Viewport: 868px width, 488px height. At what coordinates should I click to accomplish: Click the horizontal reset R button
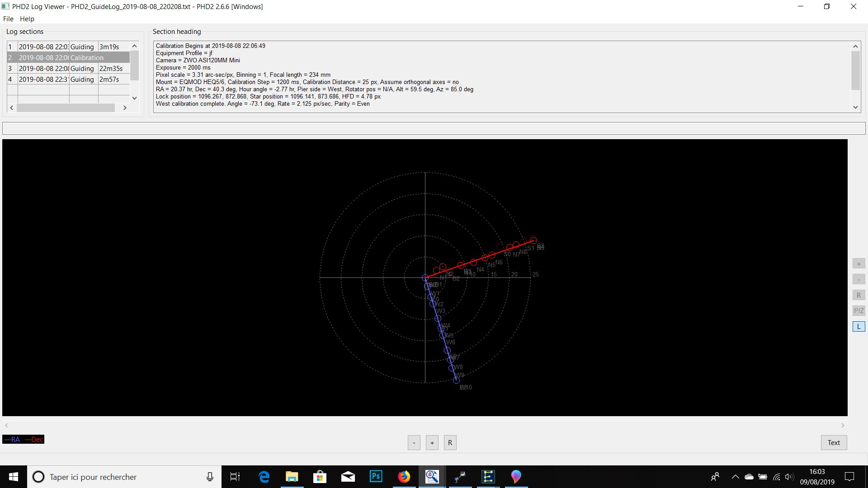coord(450,443)
